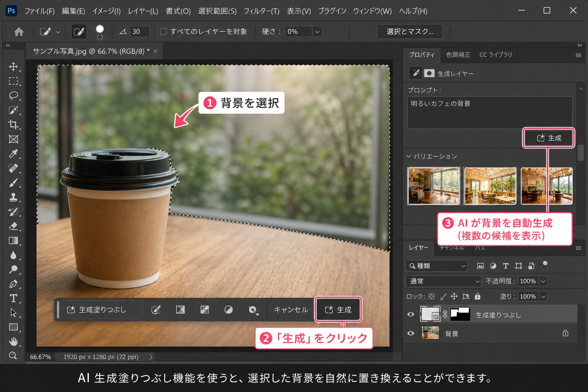Select the Frame tool
Image resolution: width=588 pixels, height=392 pixels.
(x=13, y=139)
